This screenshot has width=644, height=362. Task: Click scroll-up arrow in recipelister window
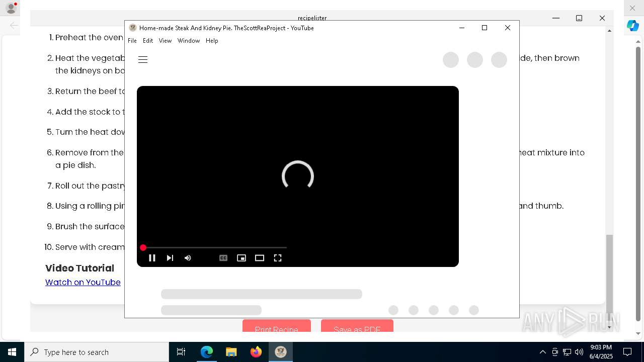point(609,31)
